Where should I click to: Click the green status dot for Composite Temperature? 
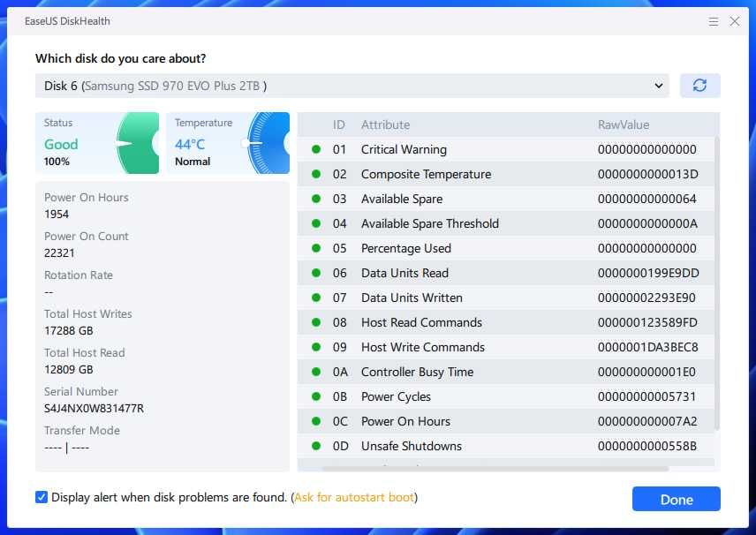tap(316, 174)
